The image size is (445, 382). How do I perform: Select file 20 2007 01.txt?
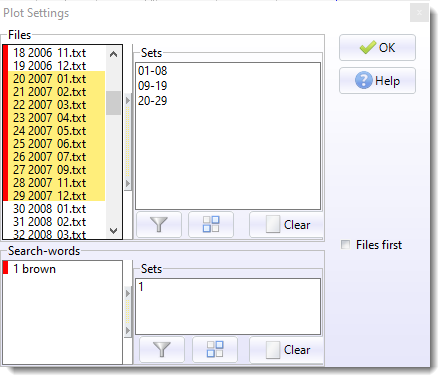click(x=56, y=79)
